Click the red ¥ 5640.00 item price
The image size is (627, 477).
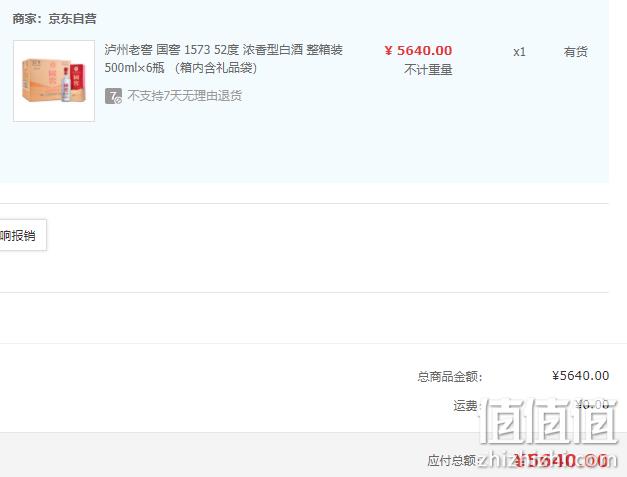[x=418, y=51]
